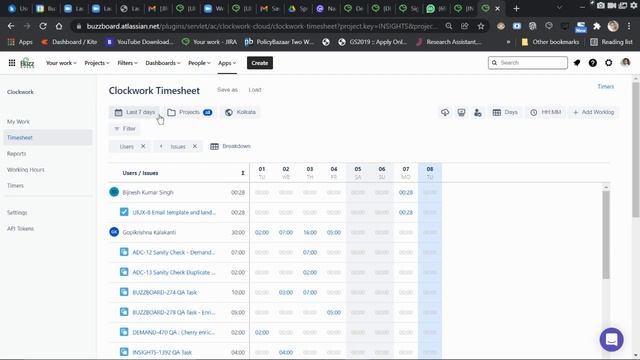Open the Help question mark icon
640x360 pixels.
[593, 63]
